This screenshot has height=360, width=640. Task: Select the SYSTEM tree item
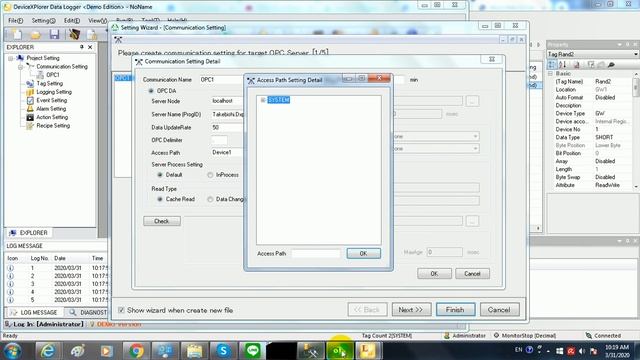(278, 100)
